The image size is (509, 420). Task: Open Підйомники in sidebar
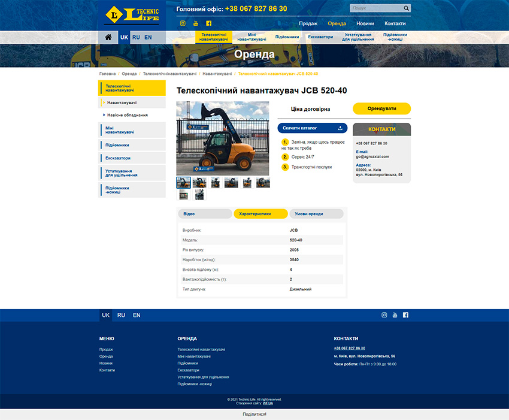coord(132,145)
